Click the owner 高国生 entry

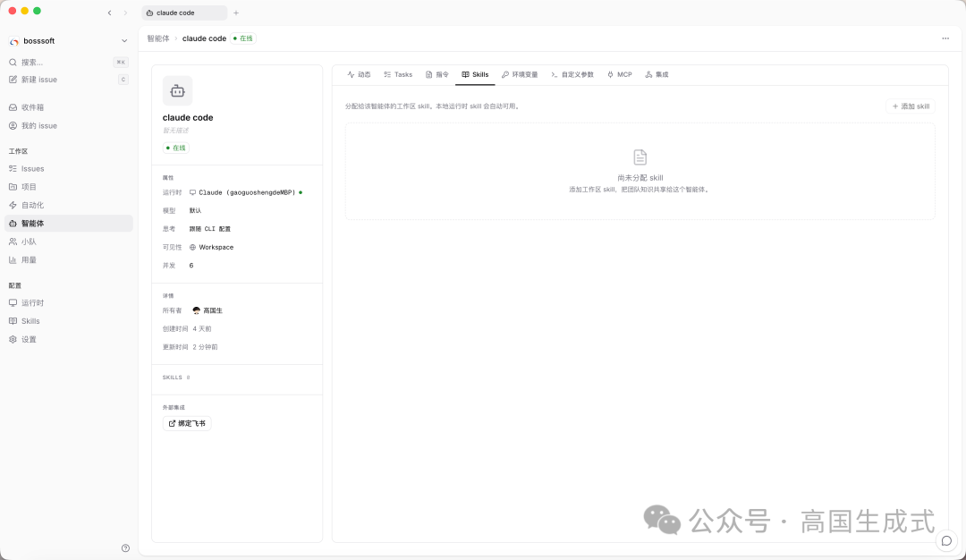pos(208,310)
